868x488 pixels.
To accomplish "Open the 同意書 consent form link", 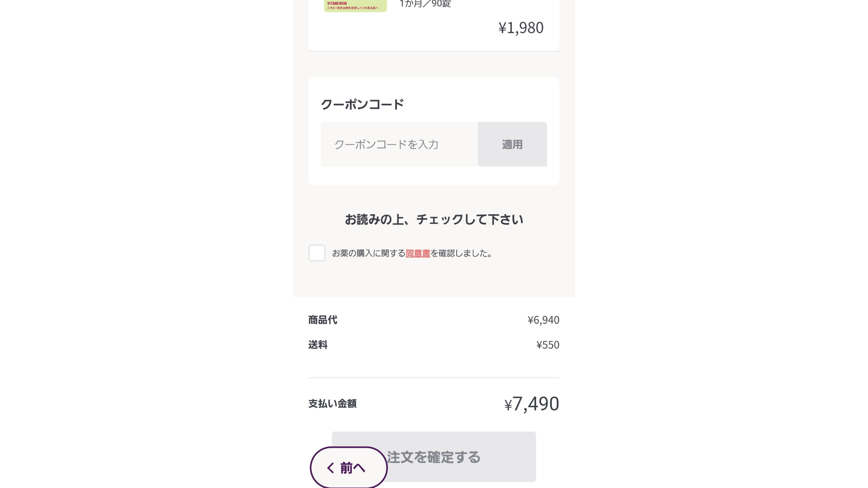I will 417,253.
